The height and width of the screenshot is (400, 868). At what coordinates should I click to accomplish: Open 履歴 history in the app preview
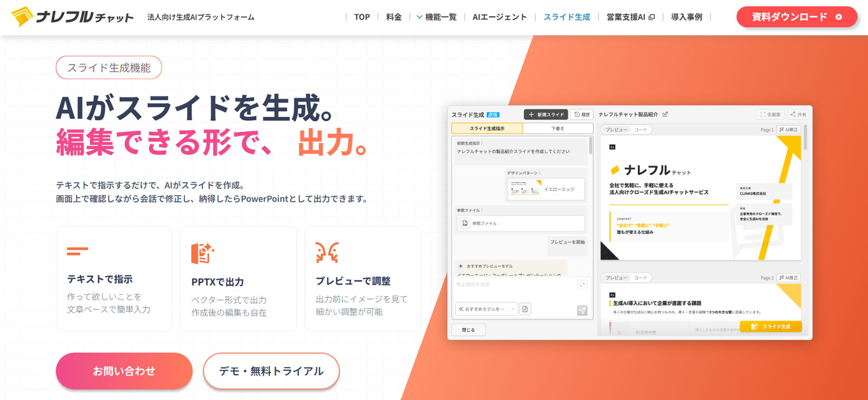click(x=582, y=114)
